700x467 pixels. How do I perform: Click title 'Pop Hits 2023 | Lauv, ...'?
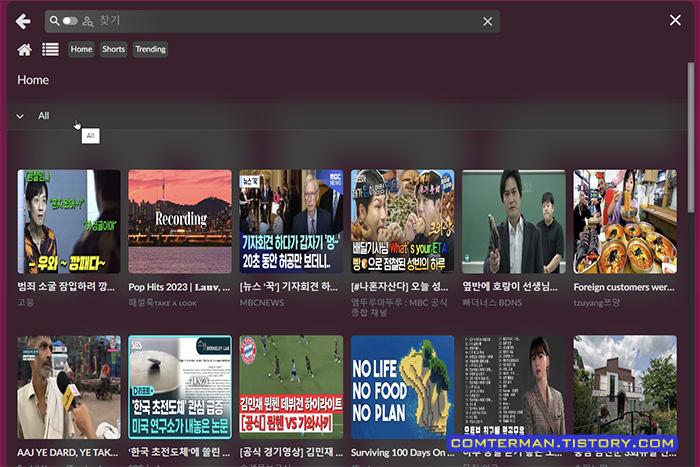[x=179, y=287]
